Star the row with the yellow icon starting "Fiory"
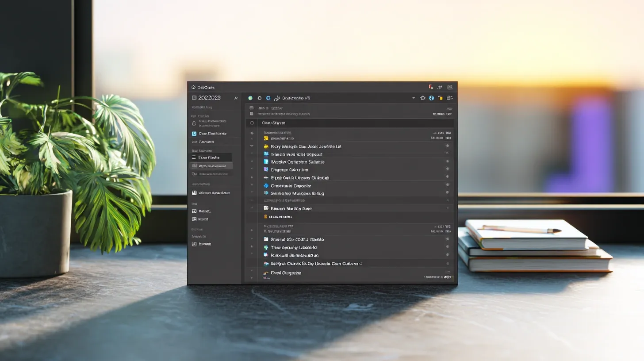The image size is (644, 361). pyautogui.click(x=447, y=146)
